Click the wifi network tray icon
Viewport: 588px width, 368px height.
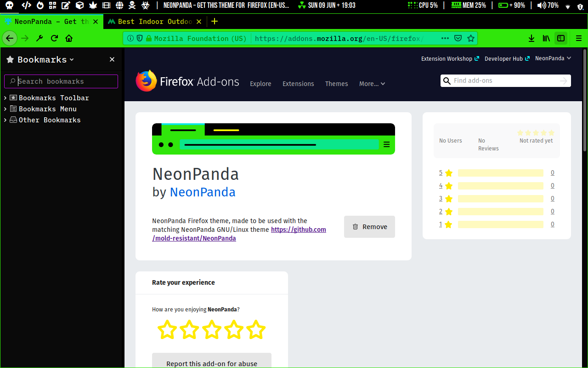[568, 6]
